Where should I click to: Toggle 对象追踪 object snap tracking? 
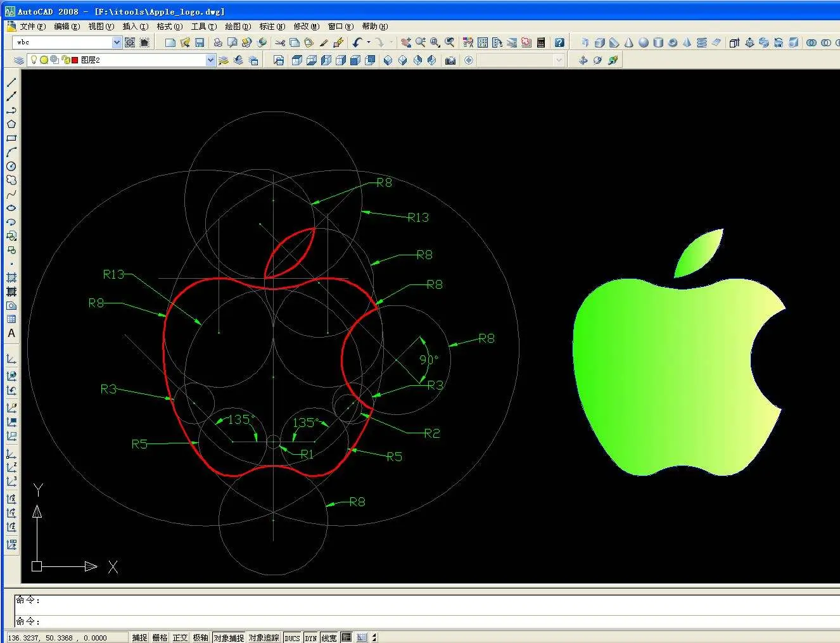(x=264, y=638)
